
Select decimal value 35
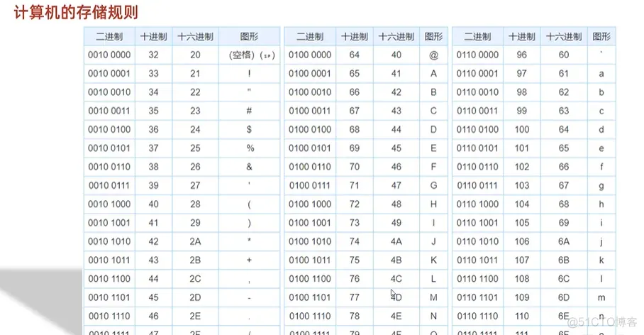154,111
